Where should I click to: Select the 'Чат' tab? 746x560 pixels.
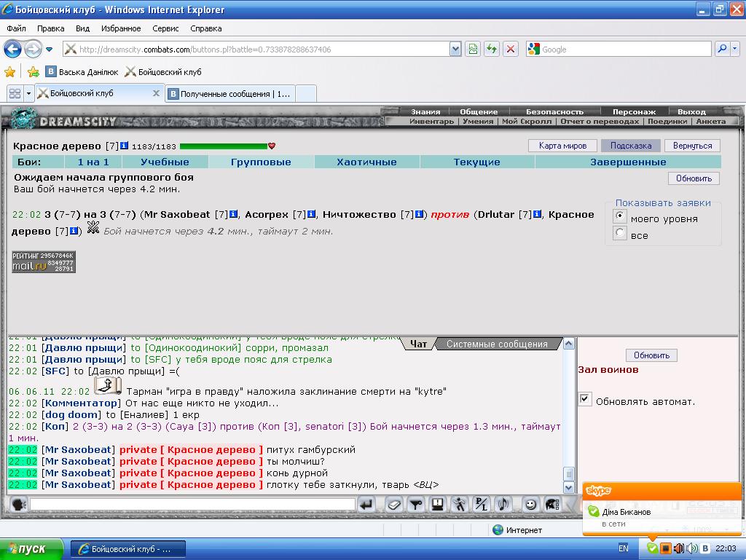(x=418, y=344)
